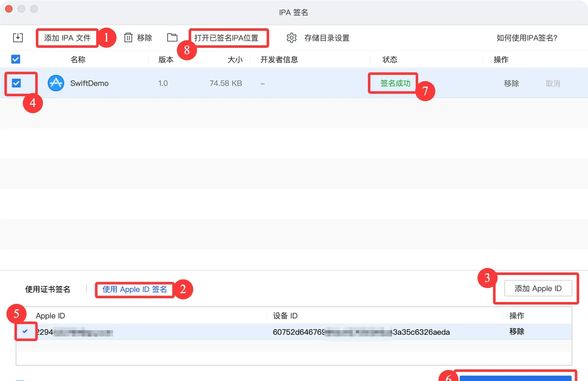Screen dimensions: 588x381
Task: Toggle the select-all checkbox in the header row
Action: coord(16,59)
